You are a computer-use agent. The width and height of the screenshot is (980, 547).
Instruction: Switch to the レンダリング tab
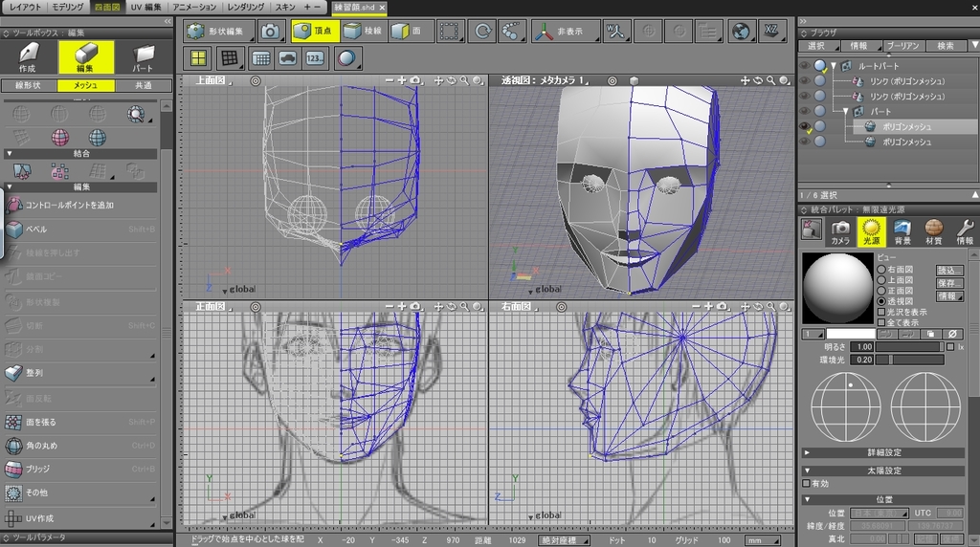tap(245, 7)
